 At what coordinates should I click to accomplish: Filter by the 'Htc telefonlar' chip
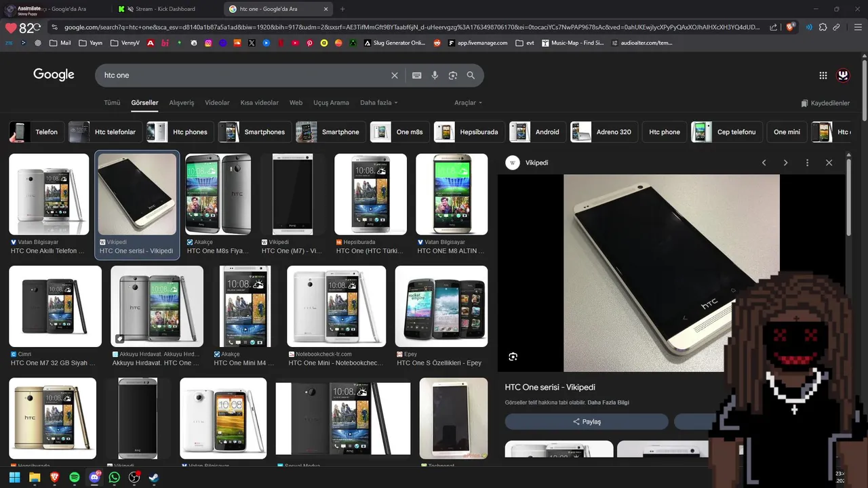tap(105, 132)
